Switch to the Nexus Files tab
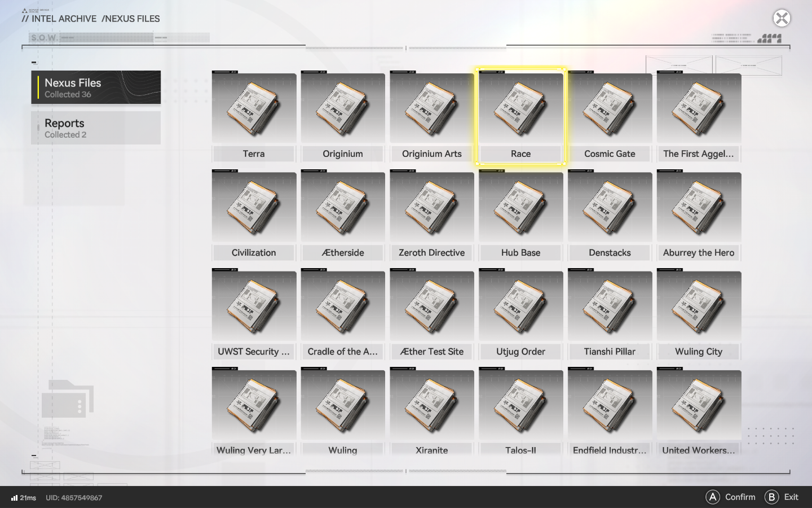 click(x=96, y=87)
